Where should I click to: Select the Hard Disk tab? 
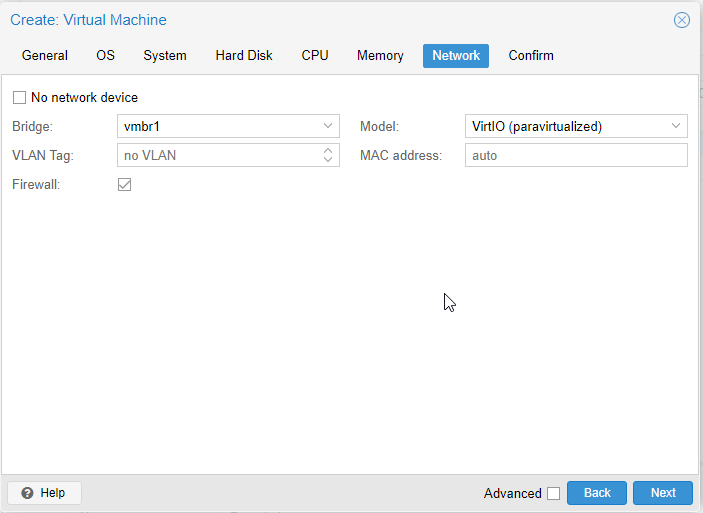(244, 56)
